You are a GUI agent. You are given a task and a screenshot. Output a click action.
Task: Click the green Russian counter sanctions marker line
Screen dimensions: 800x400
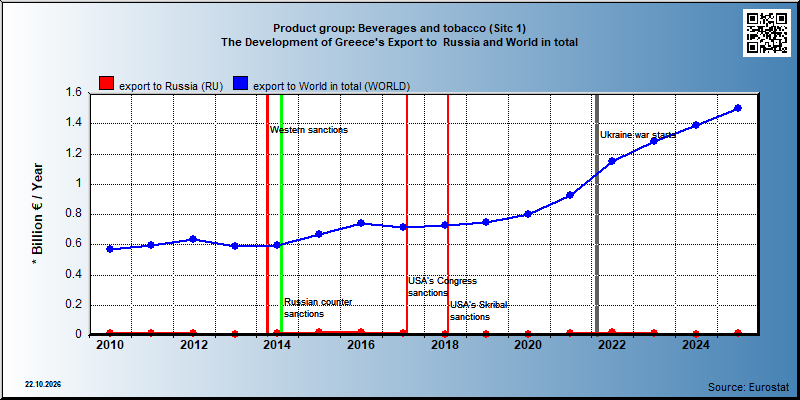point(281,213)
